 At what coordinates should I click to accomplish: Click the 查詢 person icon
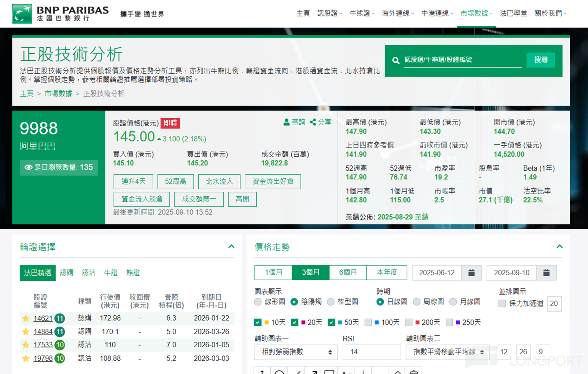coord(286,122)
